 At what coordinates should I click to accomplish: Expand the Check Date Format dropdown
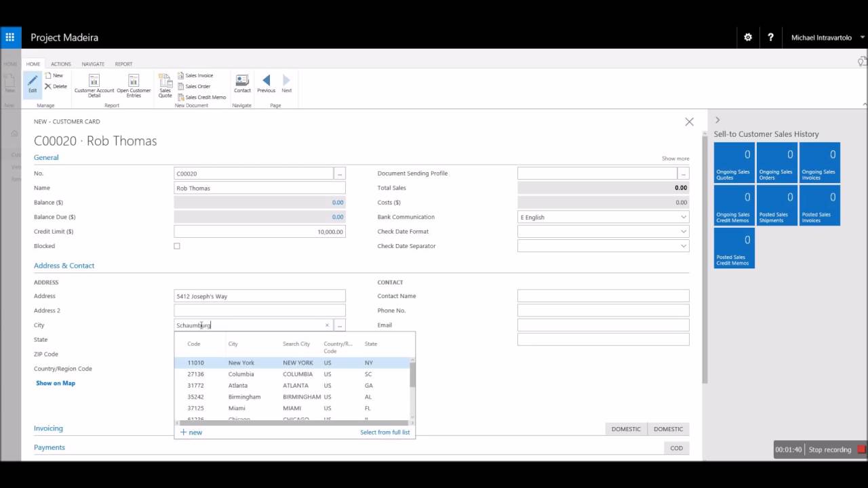tap(683, 231)
